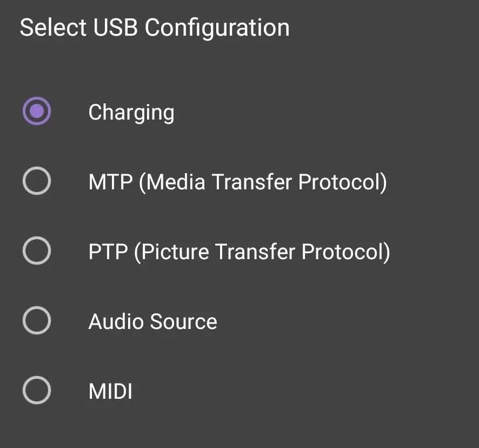The height and width of the screenshot is (448, 479).
Task: Select the MTP radio button circle
Action: [37, 181]
